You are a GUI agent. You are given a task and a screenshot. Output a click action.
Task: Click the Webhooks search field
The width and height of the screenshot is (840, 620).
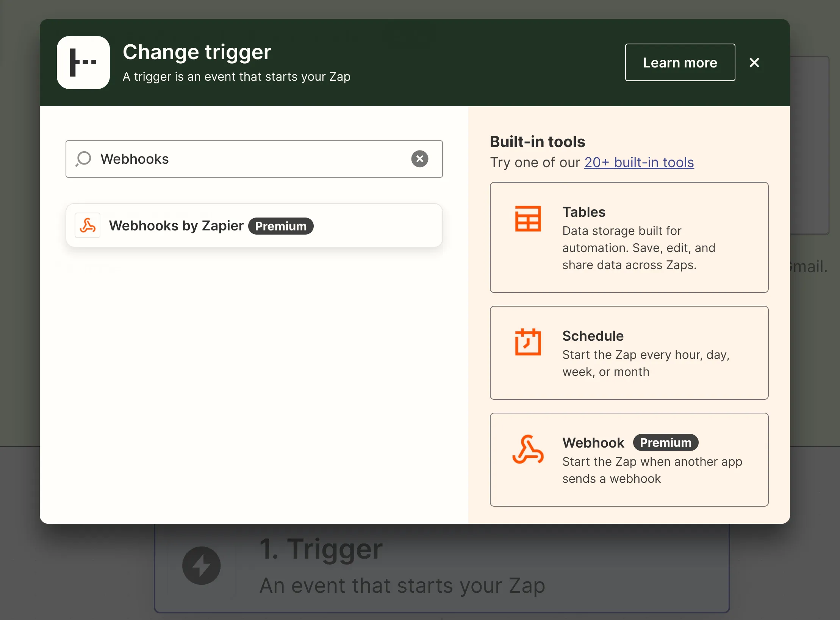pos(254,159)
